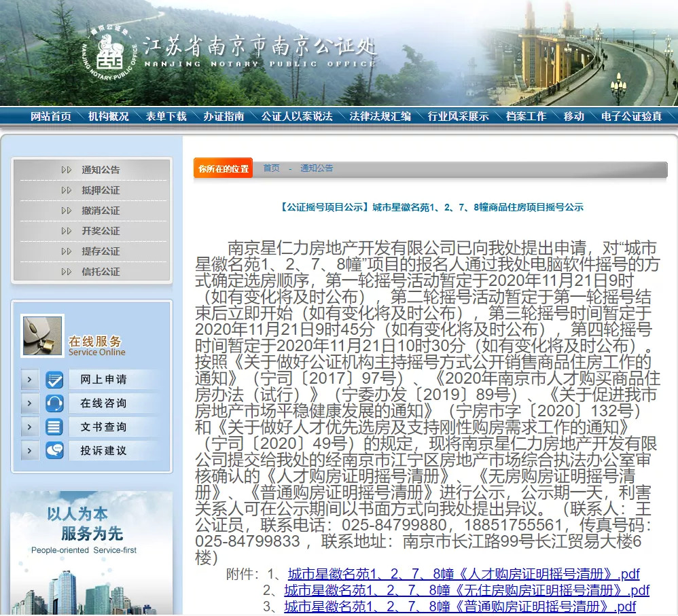Click the double-arrow icon before 开奖公证
Image resolution: width=678 pixels, height=616 pixels.
pyautogui.click(x=66, y=231)
